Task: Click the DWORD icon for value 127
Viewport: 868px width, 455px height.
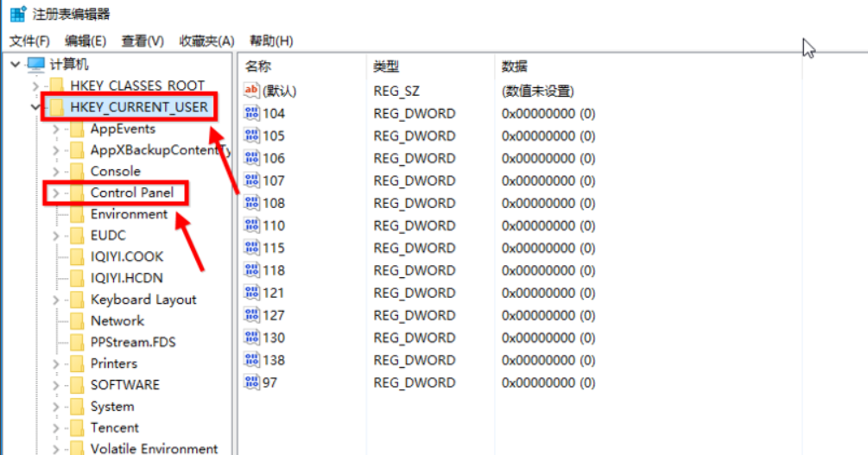Action: pos(252,315)
